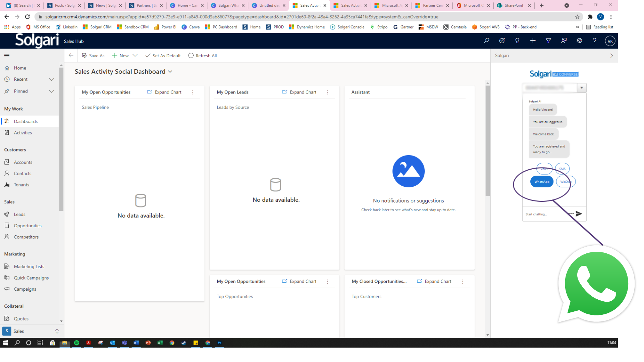Bookmark this page with the star icon

577,17
